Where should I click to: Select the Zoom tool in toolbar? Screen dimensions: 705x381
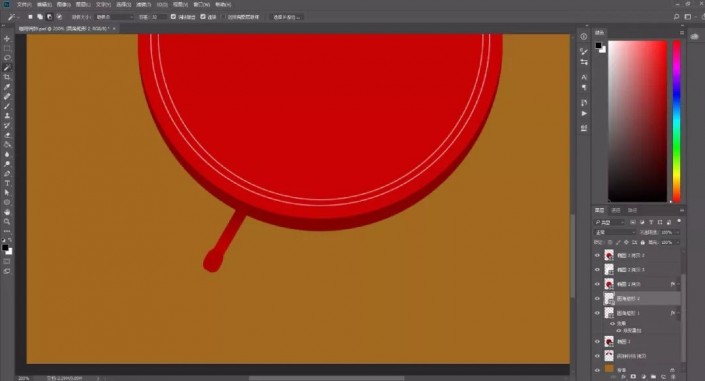7,221
